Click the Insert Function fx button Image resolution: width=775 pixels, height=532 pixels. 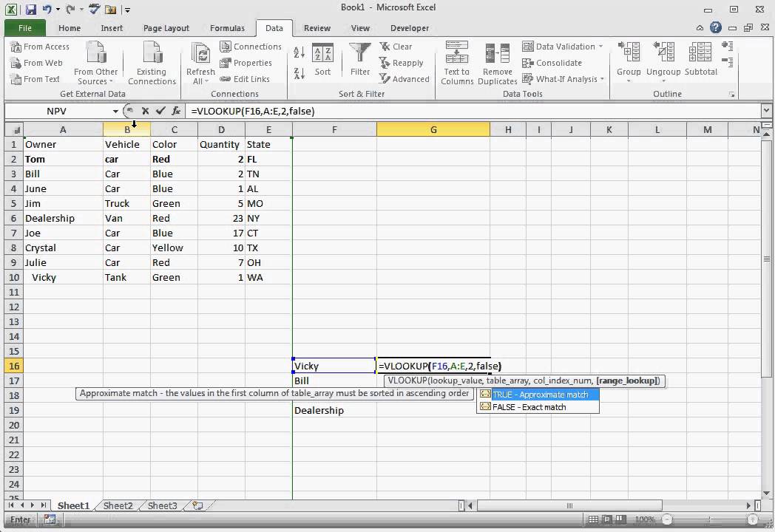point(176,111)
